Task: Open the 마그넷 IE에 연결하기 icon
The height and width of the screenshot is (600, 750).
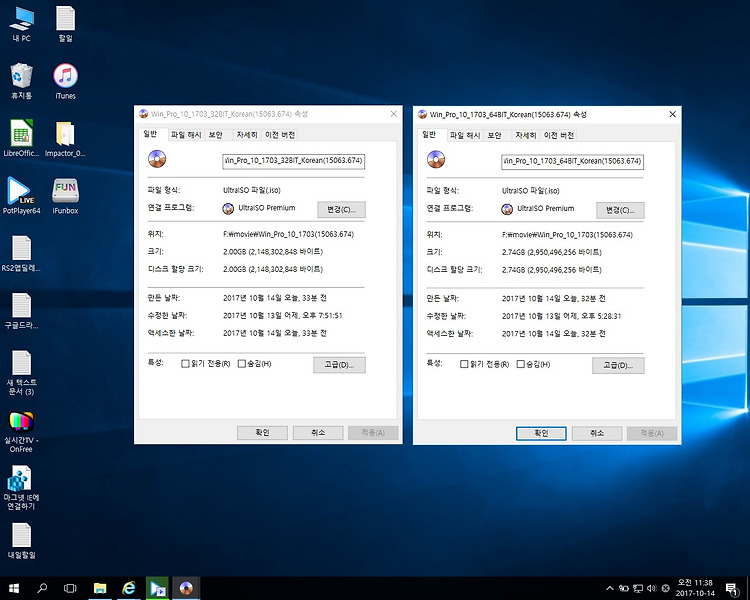Action: click(x=22, y=488)
